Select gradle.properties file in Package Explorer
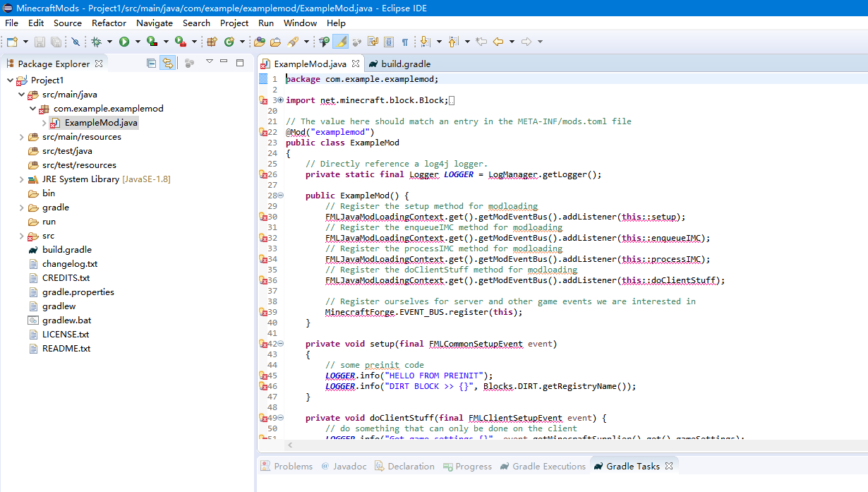The width and height of the screenshot is (868, 492). [x=78, y=292]
